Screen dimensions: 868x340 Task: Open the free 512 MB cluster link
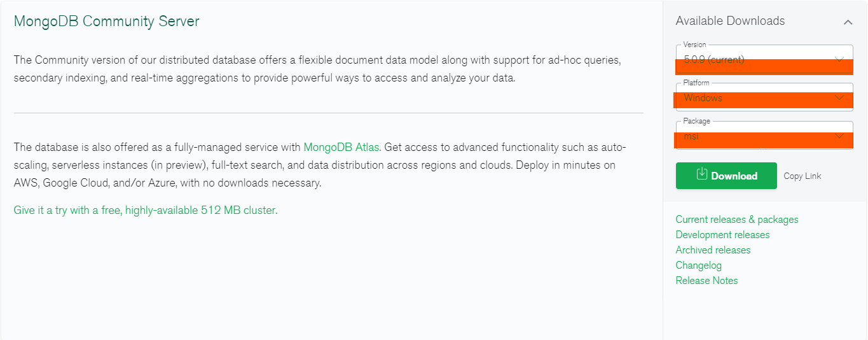[x=146, y=210]
